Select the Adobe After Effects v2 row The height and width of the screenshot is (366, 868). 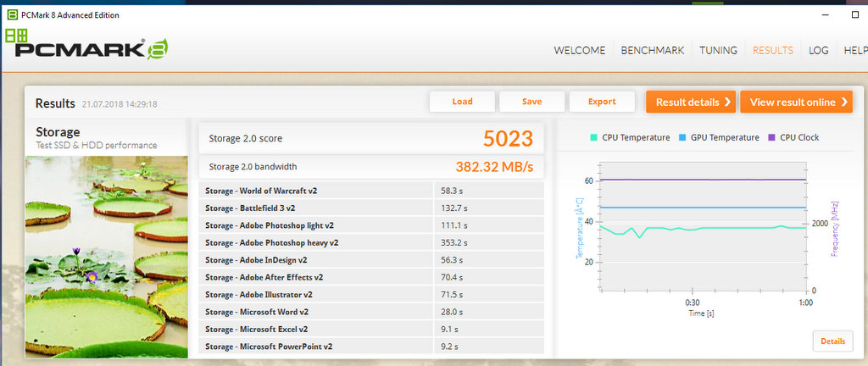tap(371, 278)
